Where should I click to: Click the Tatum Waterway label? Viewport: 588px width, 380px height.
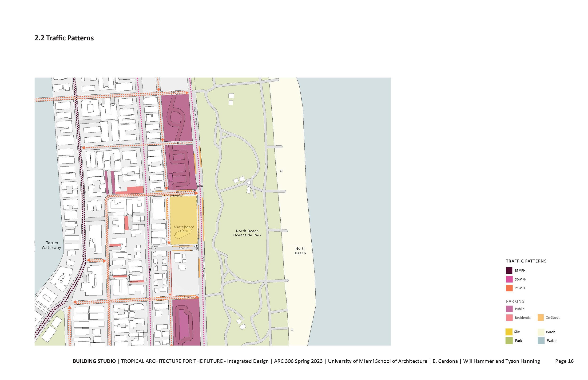coord(51,245)
